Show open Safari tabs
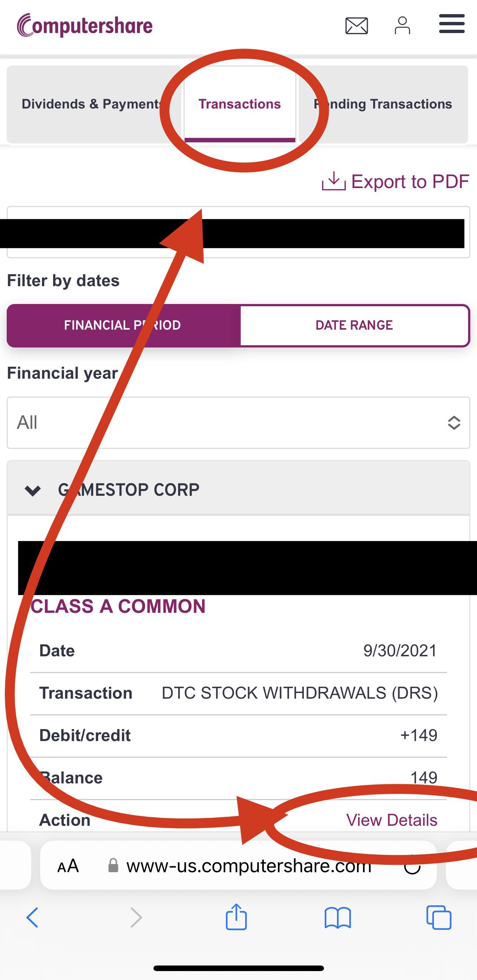This screenshot has width=477, height=980. click(439, 918)
